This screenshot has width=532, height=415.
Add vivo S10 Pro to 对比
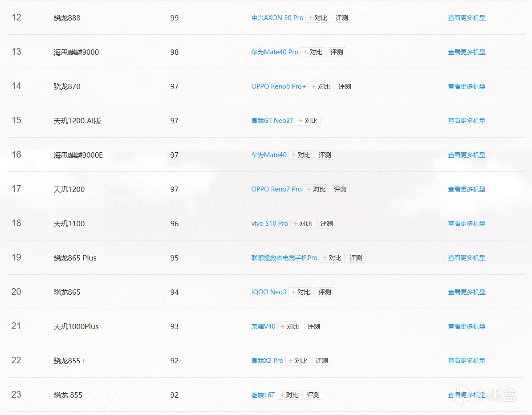click(303, 224)
